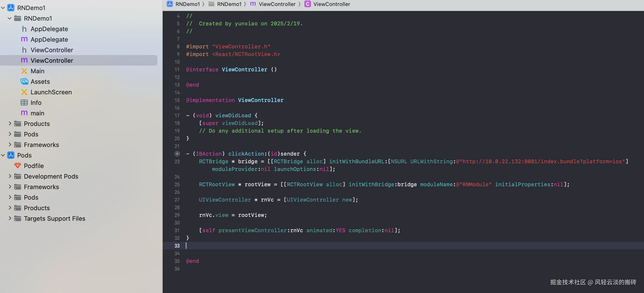The image size is (644, 293).
Task: Expand Targets Support Files folder
Action: (10, 219)
